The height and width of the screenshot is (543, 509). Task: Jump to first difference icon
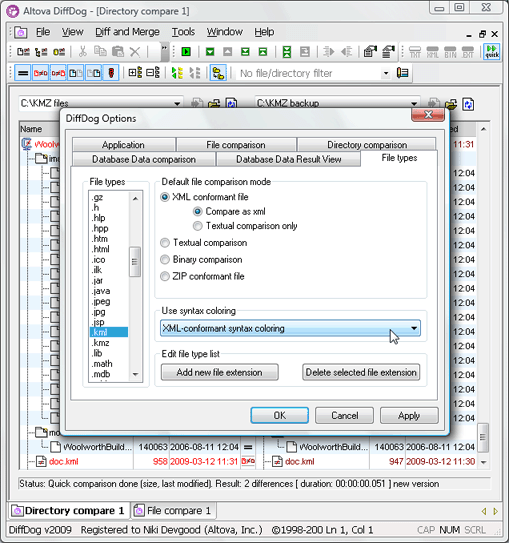click(x=263, y=52)
